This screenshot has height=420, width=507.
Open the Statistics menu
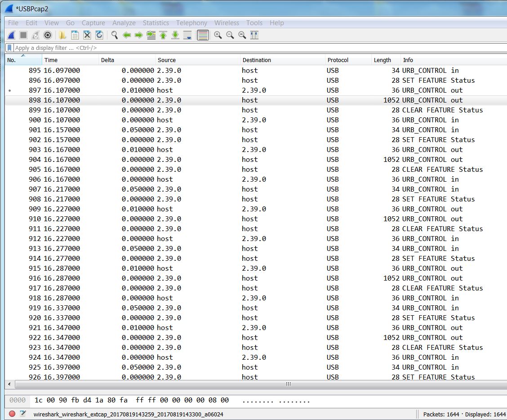pos(156,22)
